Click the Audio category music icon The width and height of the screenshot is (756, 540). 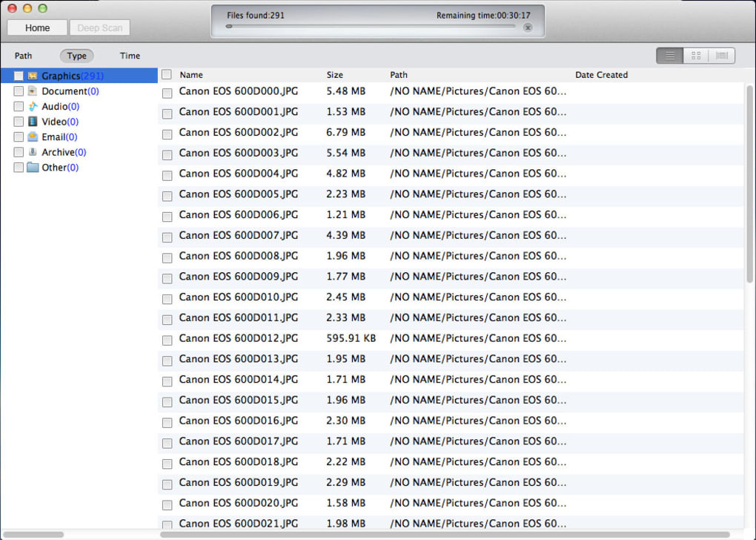click(x=33, y=106)
